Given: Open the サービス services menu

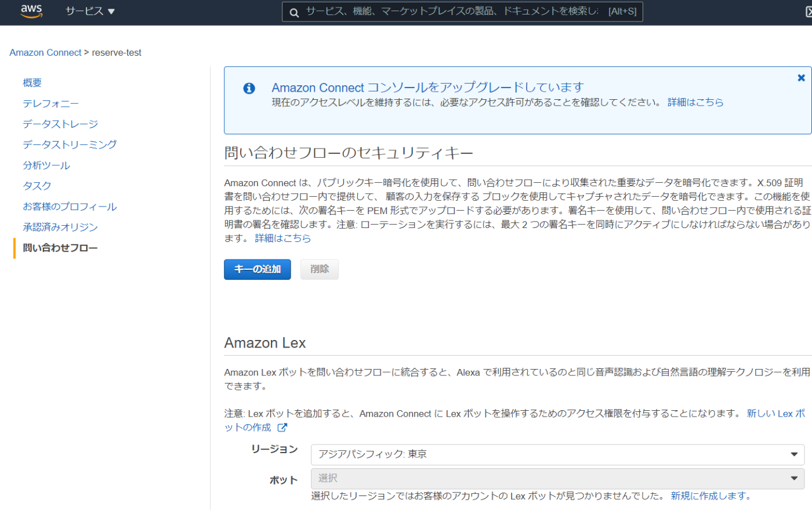Looking at the screenshot, I should pyautogui.click(x=90, y=11).
